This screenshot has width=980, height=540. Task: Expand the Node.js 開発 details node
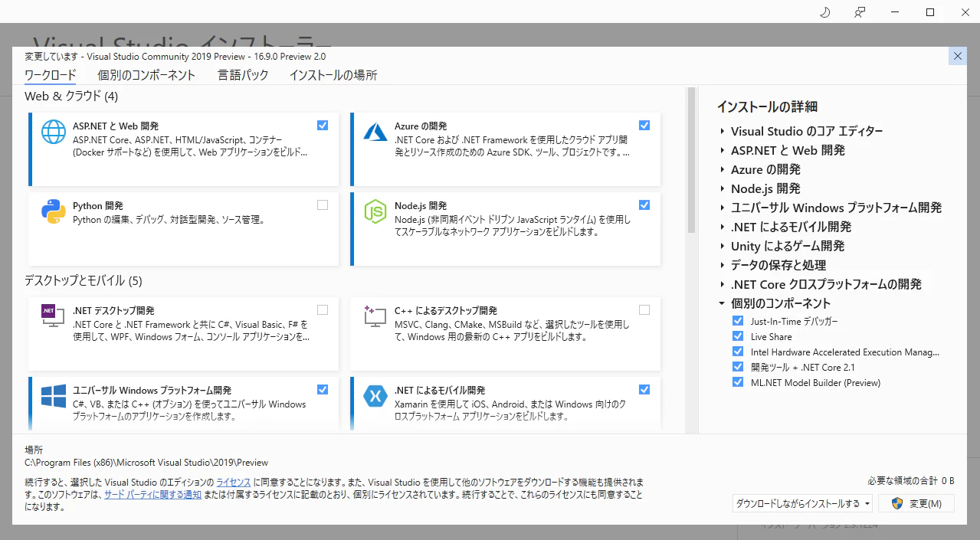pyautogui.click(x=723, y=188)
